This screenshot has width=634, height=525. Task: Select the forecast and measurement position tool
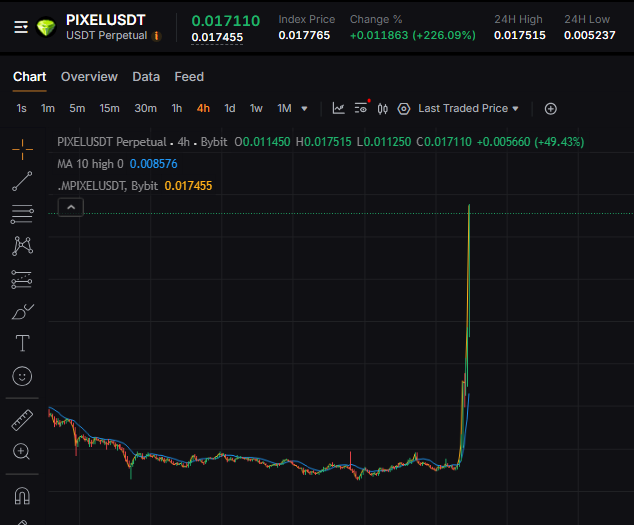point(22,279)
